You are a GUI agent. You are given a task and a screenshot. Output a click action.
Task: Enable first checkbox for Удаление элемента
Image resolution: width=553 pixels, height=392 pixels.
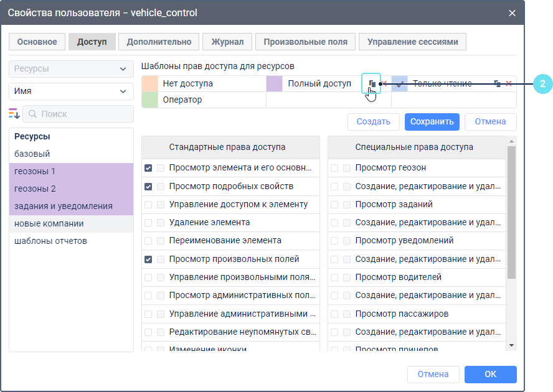pyautogui.click(x=148, y=222)
